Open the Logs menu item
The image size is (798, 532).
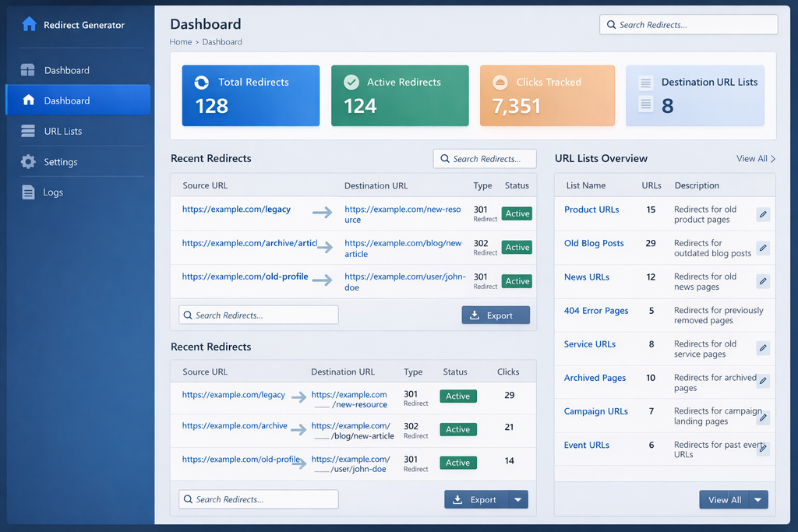(x=53, y=192)
